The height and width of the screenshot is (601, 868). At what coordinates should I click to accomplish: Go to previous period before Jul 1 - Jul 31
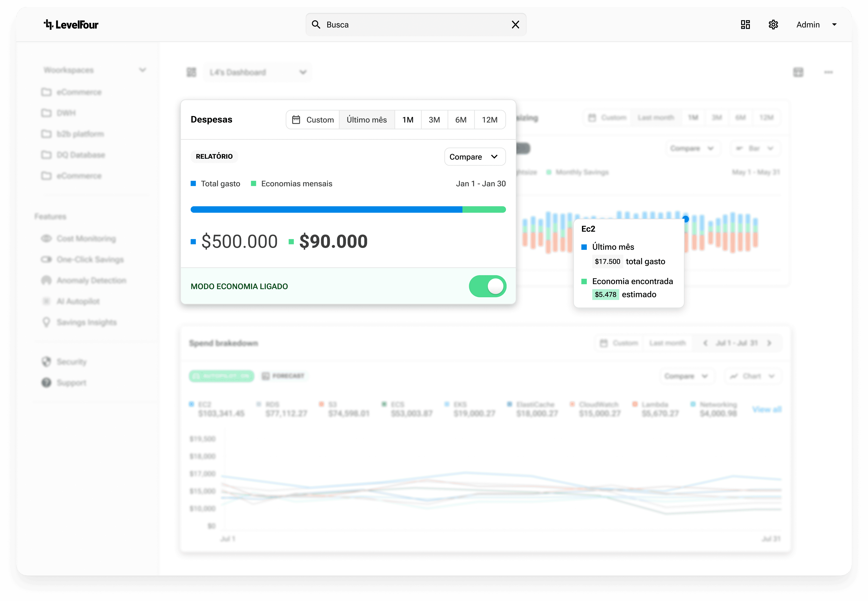[x=705, y=343]
